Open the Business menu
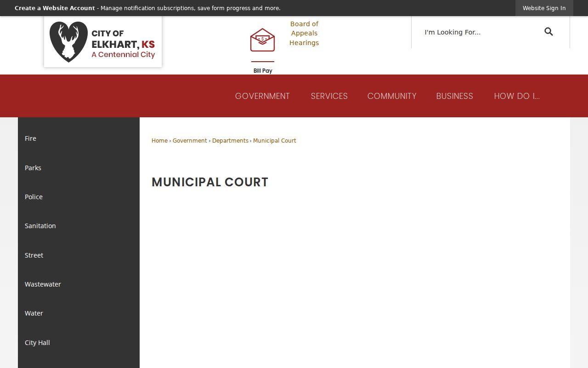Screen dimensions: 588x368 [x=454, y=96]
